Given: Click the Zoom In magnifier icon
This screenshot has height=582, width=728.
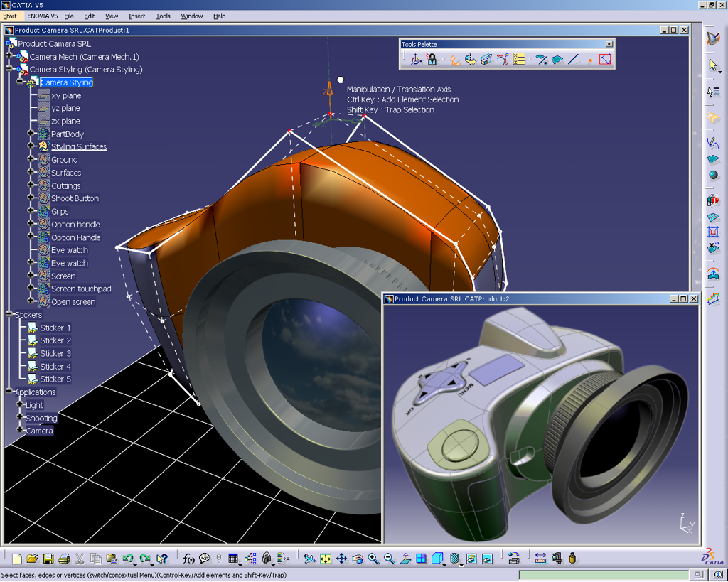Looking at the screenshot, I should pos(374,559).
